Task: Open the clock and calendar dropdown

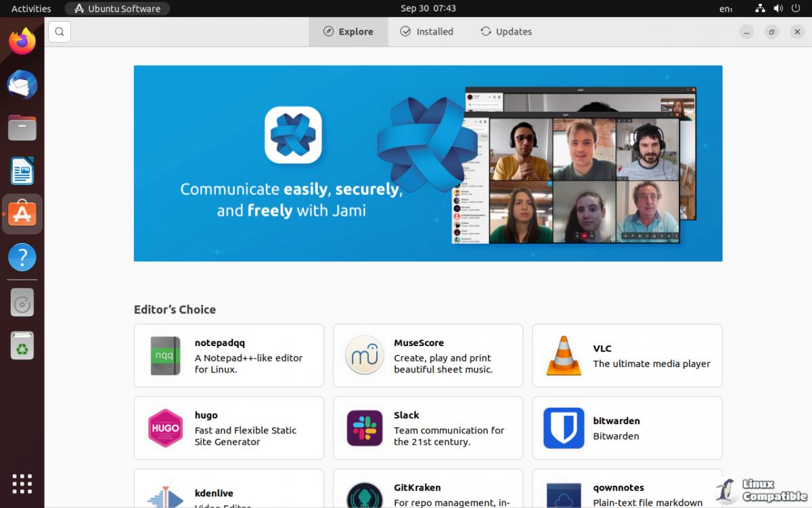Action: click(x=428, y=9)
